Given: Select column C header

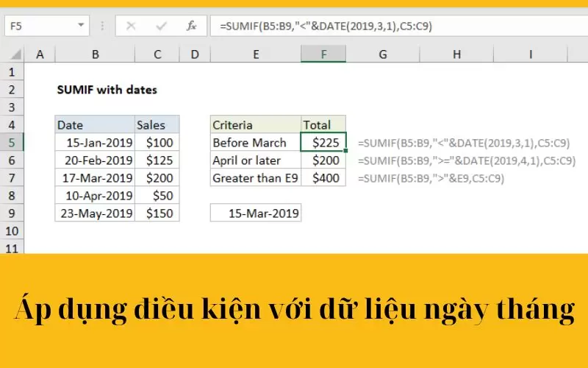Looking at the screenshot, I should pyautogui.click(x=157, y=54).
